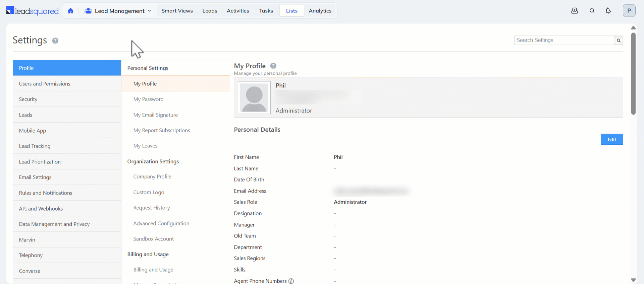Click the Agent Phone Numbers info icon
The height and width of the screenshot is (284, 644).
(291, 281)
